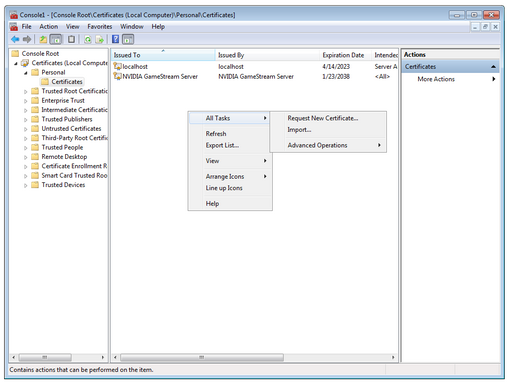Expand the Untrusted Certificates node

(26, 129)
